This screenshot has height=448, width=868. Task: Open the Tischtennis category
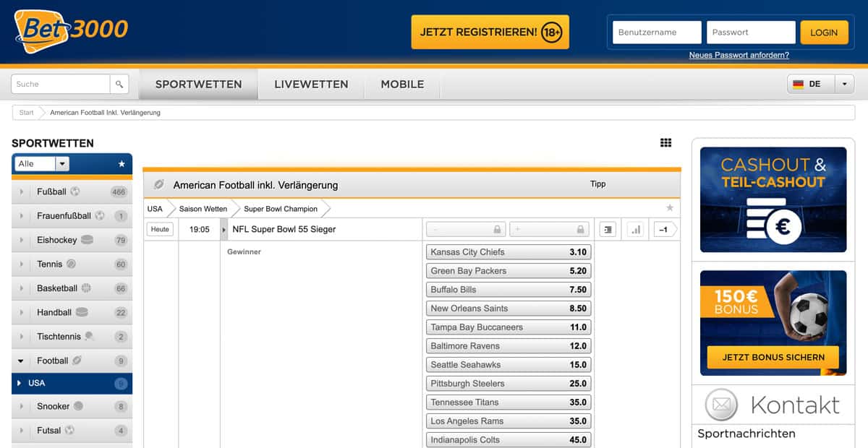coord(72,337)
